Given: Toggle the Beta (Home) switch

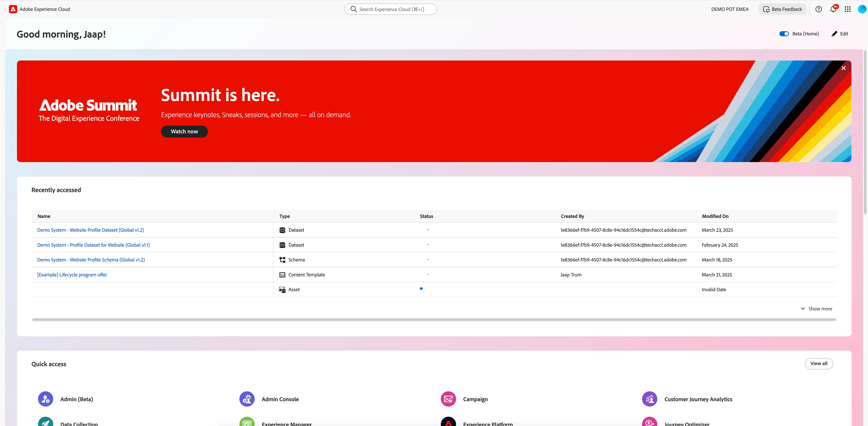Looking at the screenshot, I should click(x=784, y=34).
